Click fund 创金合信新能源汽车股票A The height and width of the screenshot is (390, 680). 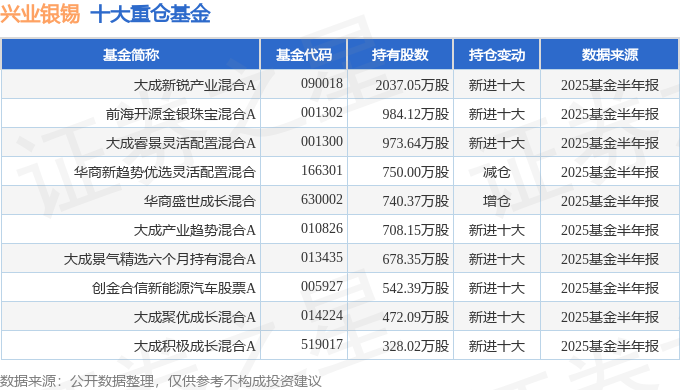coord(173,288)
